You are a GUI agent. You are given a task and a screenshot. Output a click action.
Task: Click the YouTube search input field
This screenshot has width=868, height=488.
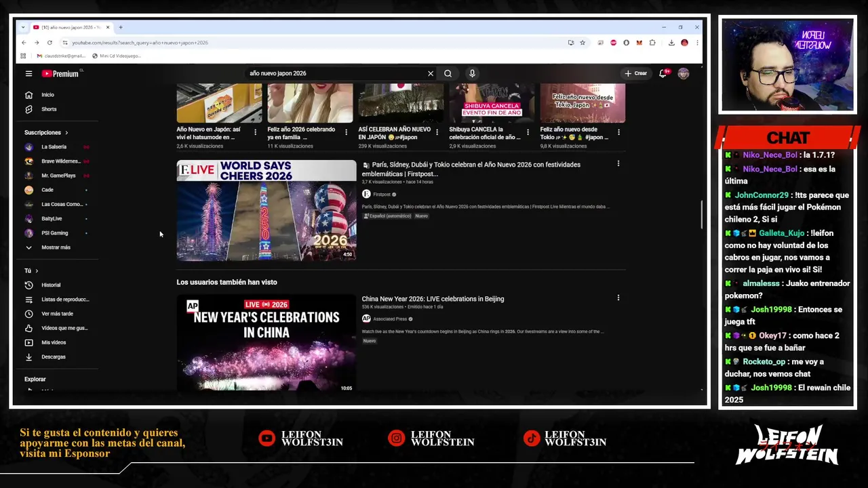coord(336,73)
